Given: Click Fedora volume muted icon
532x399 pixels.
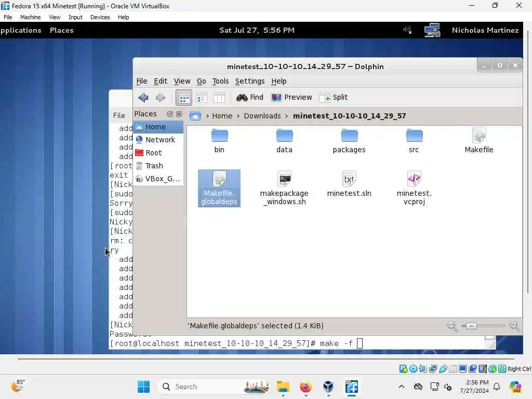Looking at the screenshot, I should (407, 30).
